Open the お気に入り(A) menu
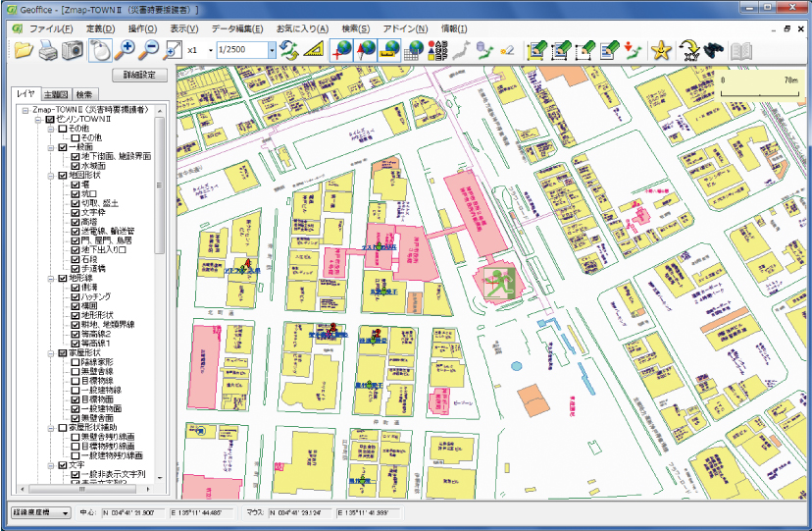The height and width of the screenshot is (531, 812). click(x=302, y=29)
